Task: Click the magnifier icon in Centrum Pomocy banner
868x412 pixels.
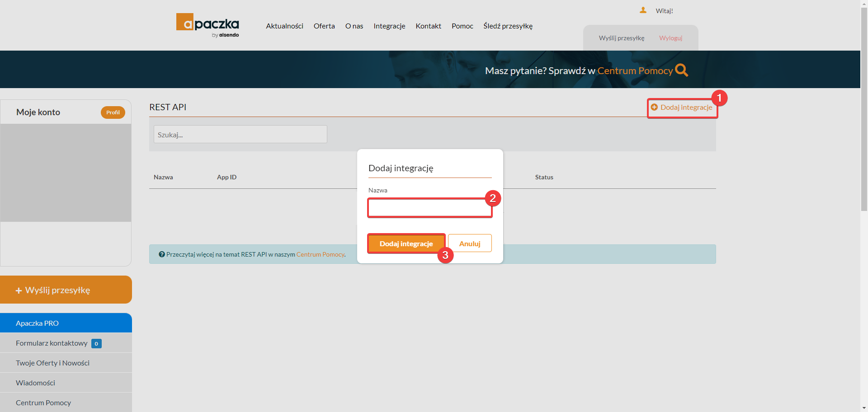Action: 681,70
